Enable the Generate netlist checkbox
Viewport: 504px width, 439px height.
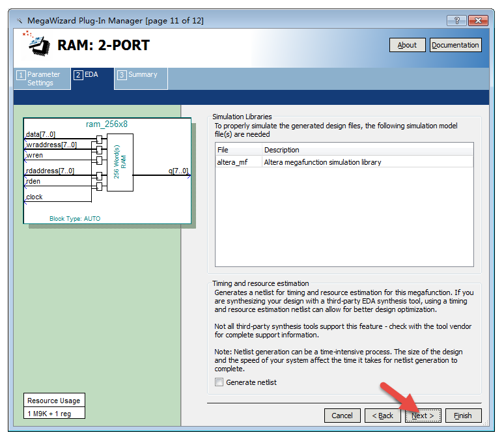[x=219, y=382]
